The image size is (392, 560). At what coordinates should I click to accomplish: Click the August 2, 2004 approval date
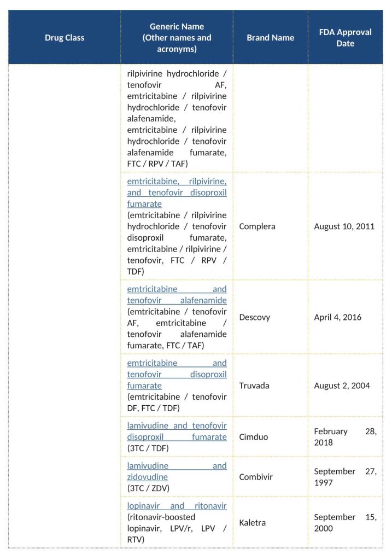click(342, 386)
